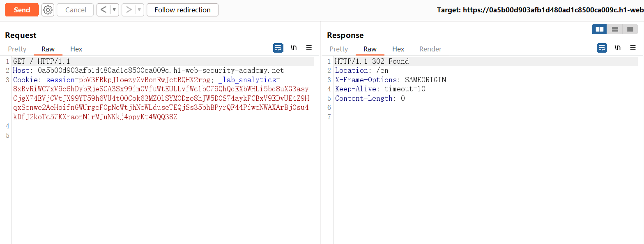
Task: Expand the forward history dropdown arrow
Action: click(x=140, y=10)
